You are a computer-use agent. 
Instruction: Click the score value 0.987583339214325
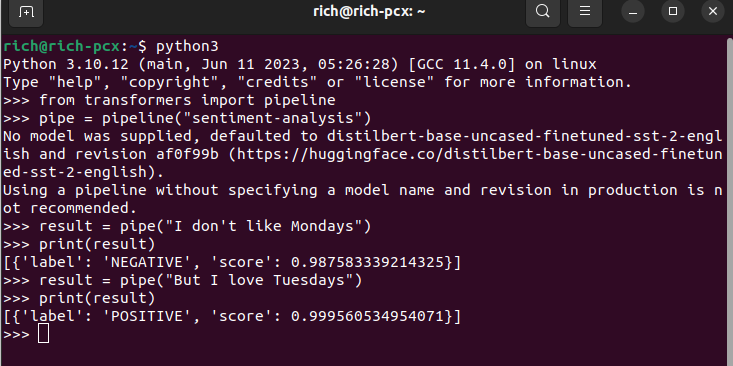[367, 262]
